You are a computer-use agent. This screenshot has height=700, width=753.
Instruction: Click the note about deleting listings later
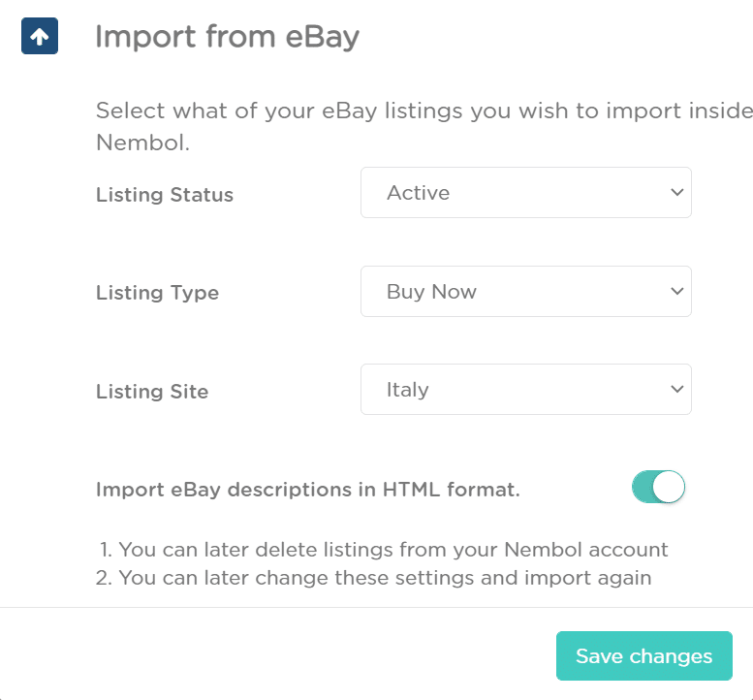pos(384,550)
